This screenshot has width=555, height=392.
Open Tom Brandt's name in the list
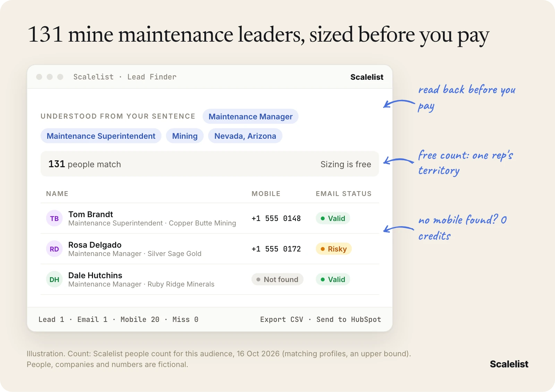(91, 214)
